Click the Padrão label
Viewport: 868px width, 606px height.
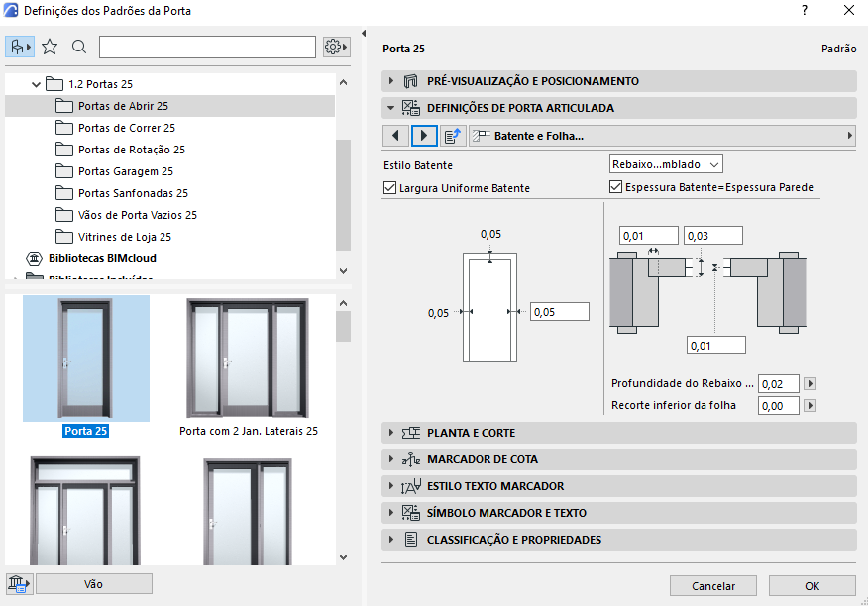(x=838, y=49)
